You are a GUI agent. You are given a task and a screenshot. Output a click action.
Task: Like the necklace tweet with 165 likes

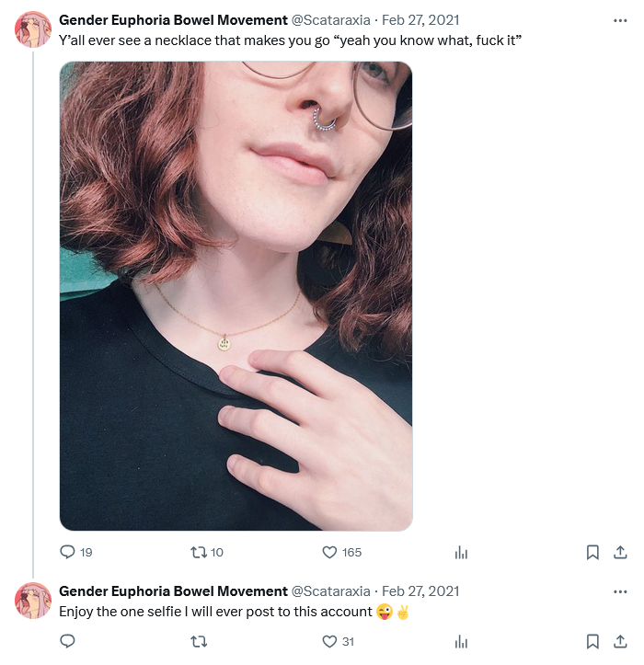click(x=329, y=552)
